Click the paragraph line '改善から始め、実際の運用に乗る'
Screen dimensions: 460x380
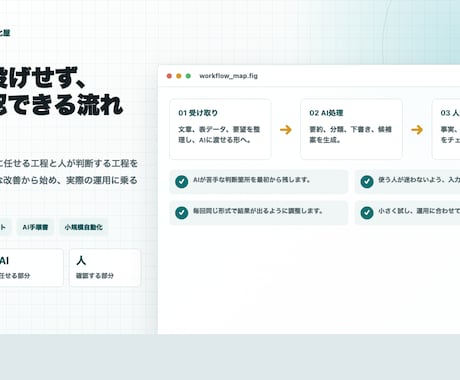[x=69, y=180]
